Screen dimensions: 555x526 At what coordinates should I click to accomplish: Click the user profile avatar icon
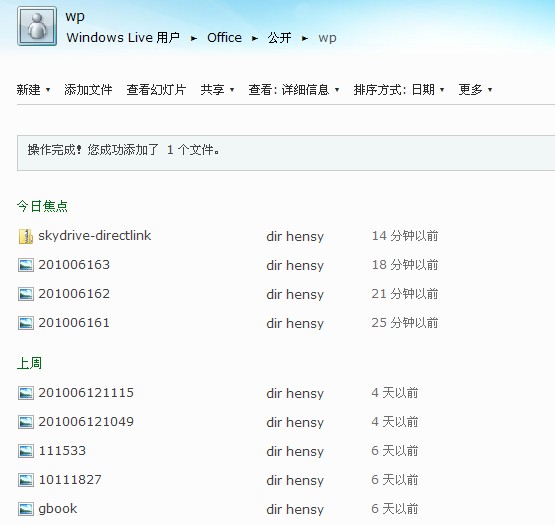(37, 26)
